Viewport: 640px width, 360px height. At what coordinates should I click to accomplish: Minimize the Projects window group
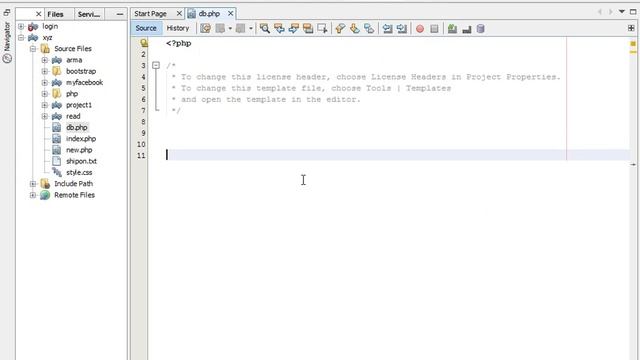pyautogui.click(x=120, y=14)
